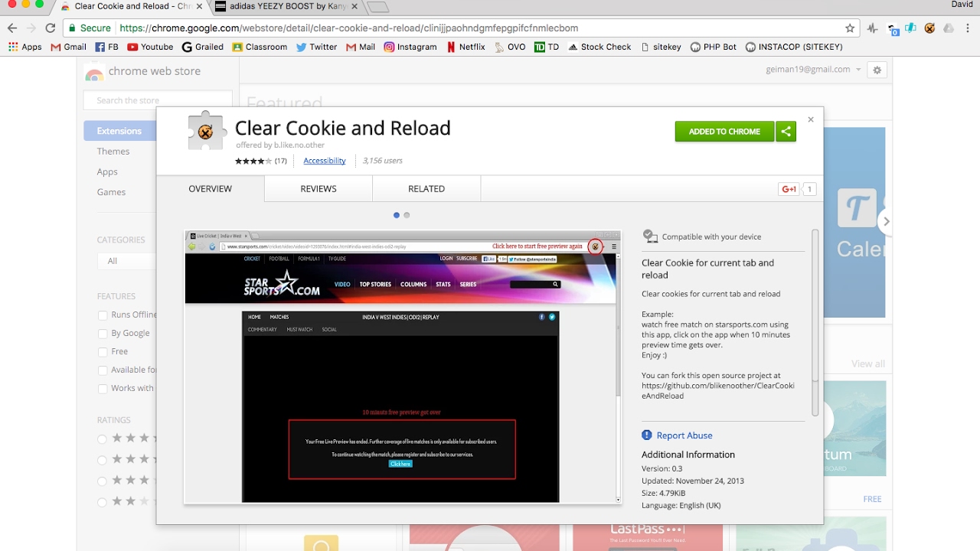
Task: Check the Works with Google Drive filter
Action: point(103,388)
